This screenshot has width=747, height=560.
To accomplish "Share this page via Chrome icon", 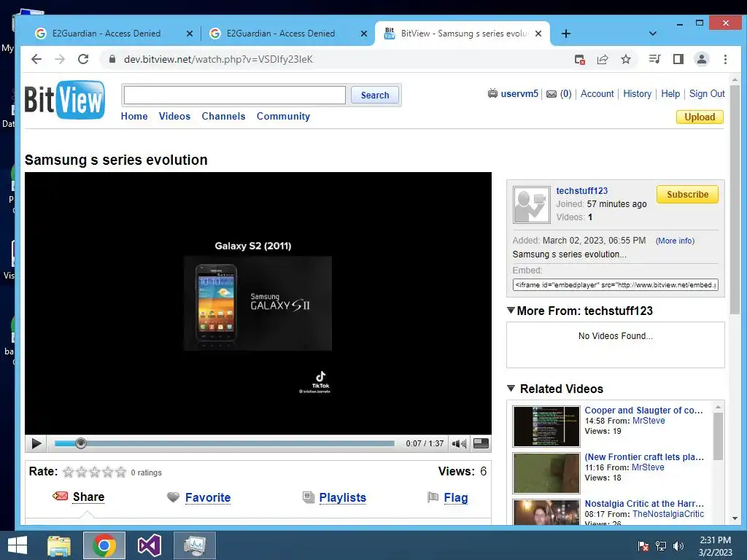I will click(603, 59).
